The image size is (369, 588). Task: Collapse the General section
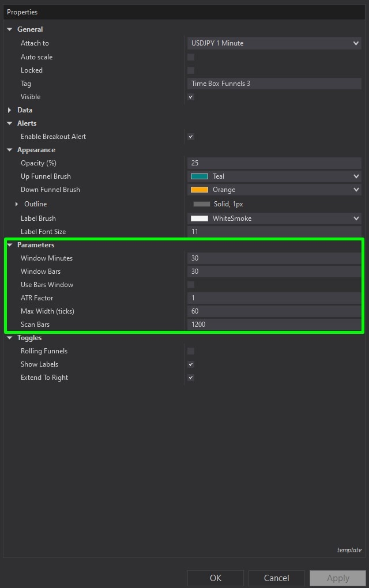point(9,29)
